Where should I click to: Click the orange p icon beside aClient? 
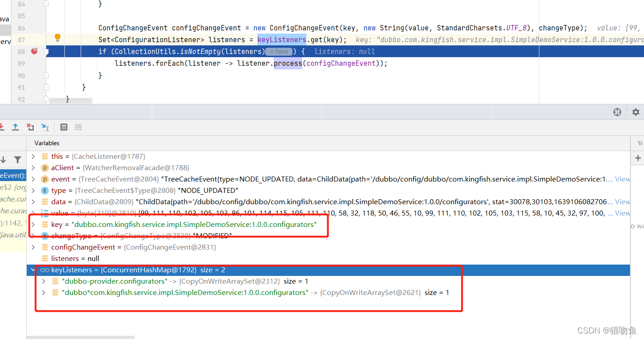[44, 168]
